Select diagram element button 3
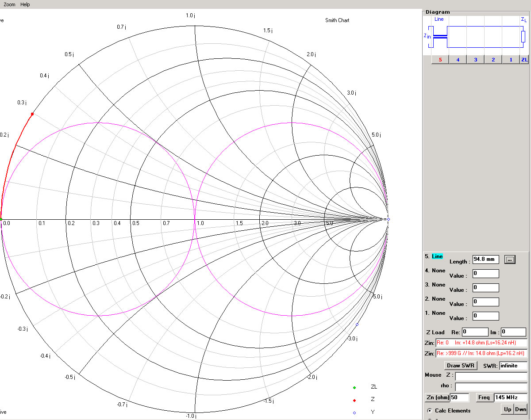 tap(475, 60)
